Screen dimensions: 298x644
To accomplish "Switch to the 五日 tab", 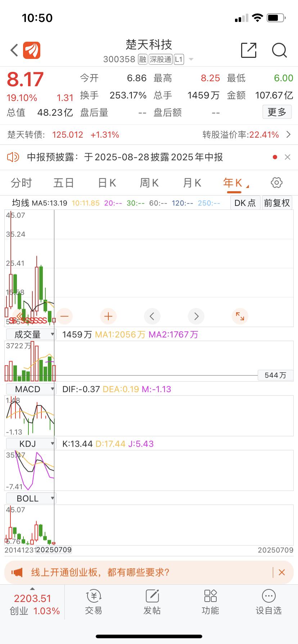I will (x=64, y=183).
